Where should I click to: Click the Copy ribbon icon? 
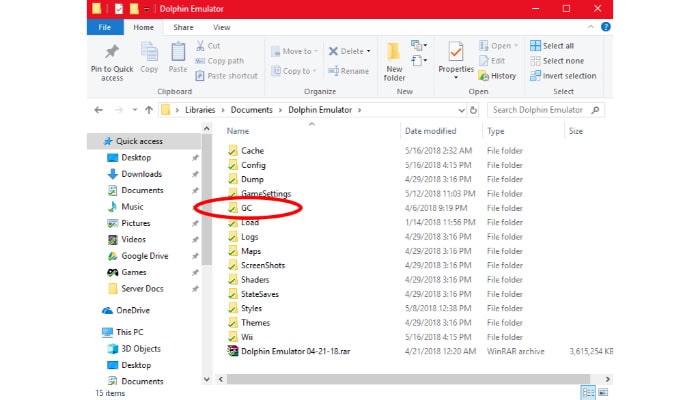click(x=149, y=57)
